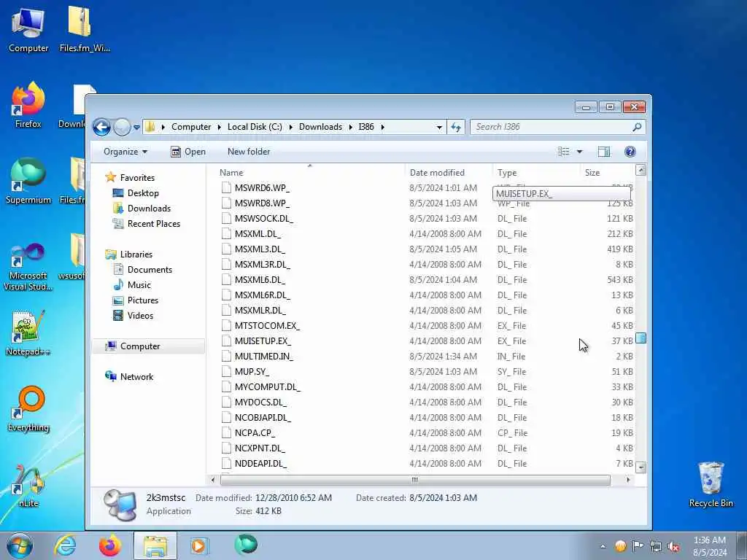747x560 pixels.
Task: Expand the view options dropdown arrow
Action: click(x=579, y=152)
